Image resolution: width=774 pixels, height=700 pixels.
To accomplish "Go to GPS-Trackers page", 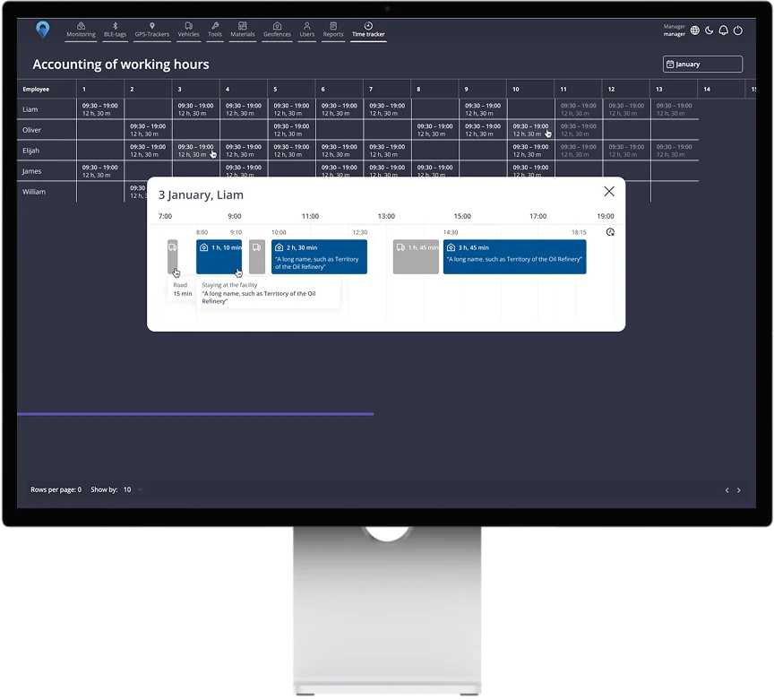I will coord(152,30).
